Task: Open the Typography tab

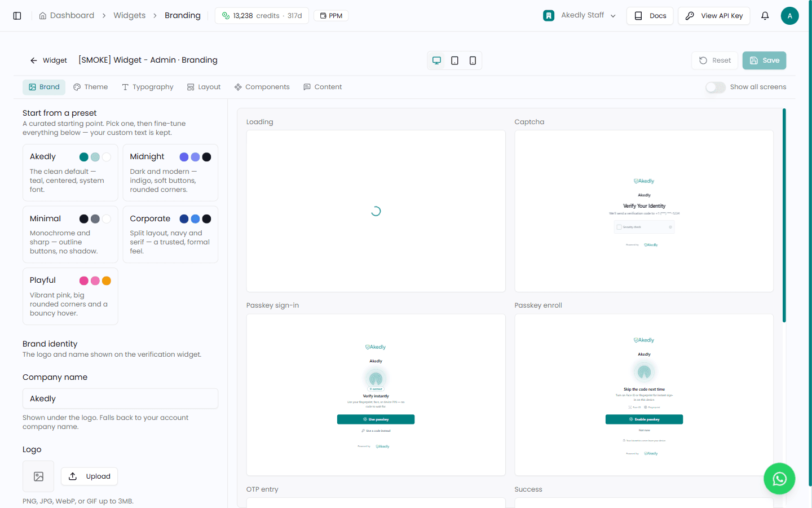Action: coord(147,87)
